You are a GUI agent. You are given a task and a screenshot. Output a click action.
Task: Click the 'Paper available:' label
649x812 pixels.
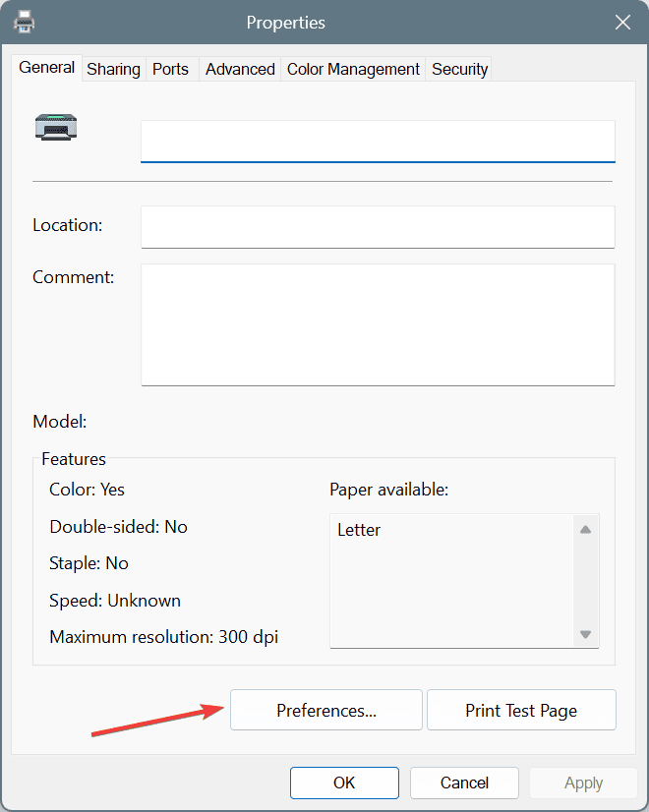point(389,490)
